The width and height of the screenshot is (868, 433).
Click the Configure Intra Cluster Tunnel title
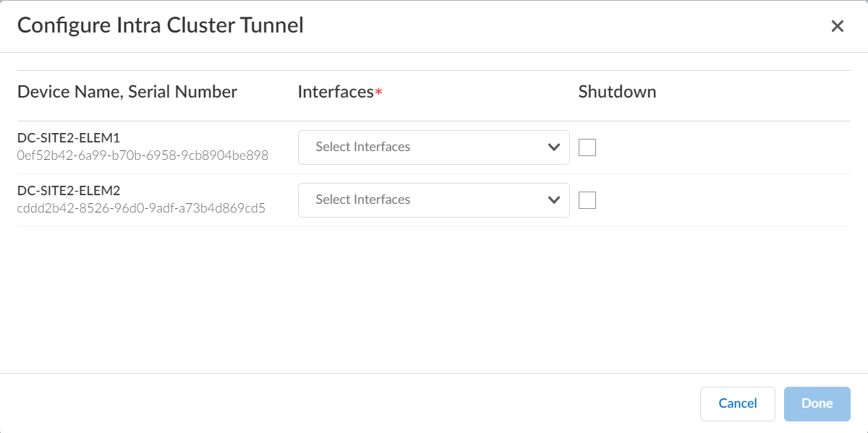point(161,25)
